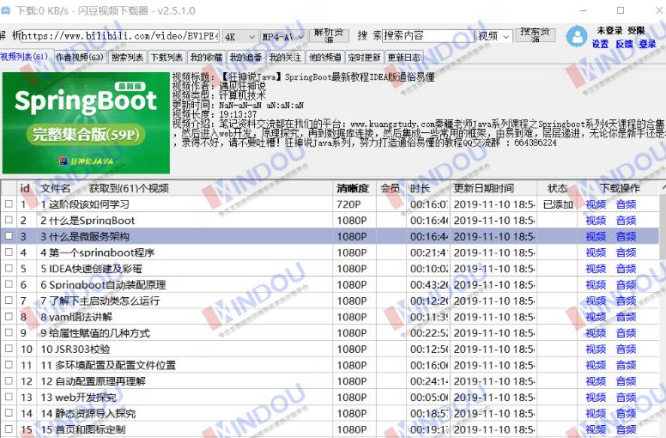
Task: Open the 反馈 link
Action: 624,44
